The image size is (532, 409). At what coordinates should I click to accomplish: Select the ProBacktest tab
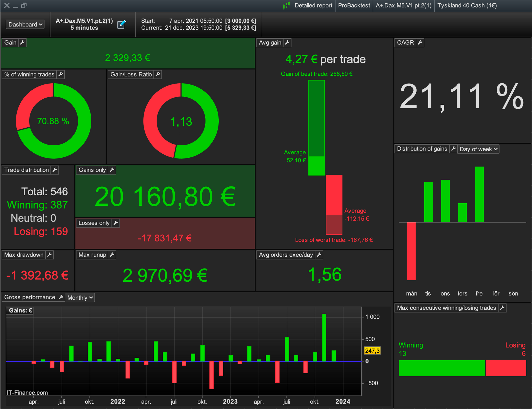click(354, 5)
